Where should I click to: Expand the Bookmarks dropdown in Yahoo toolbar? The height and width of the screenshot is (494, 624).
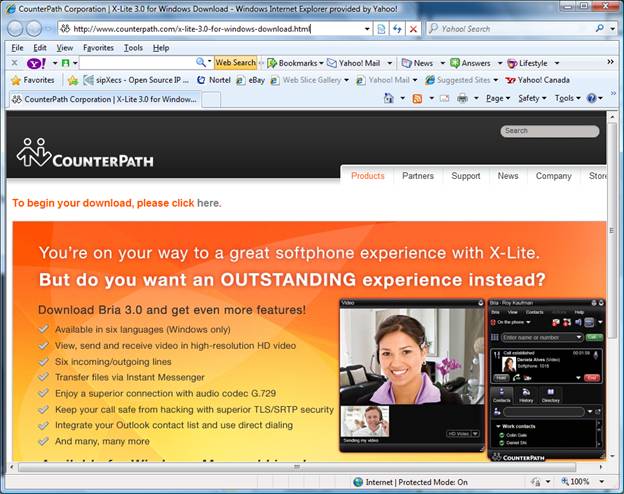click(321, 63)
